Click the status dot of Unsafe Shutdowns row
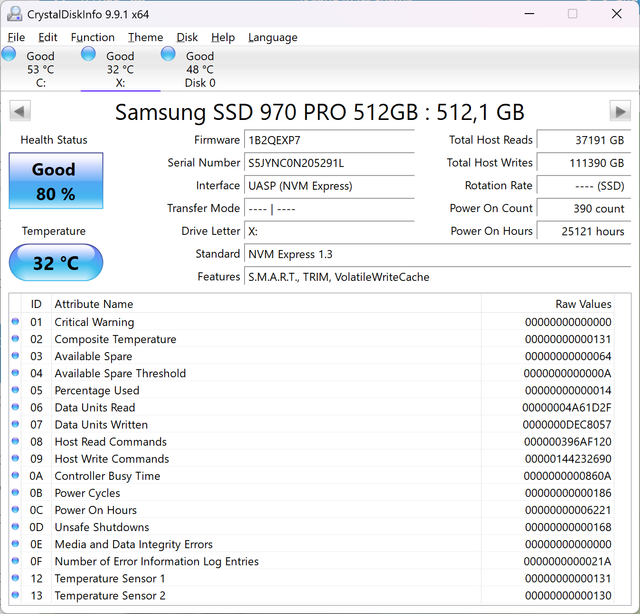 (x=15, y=527)
